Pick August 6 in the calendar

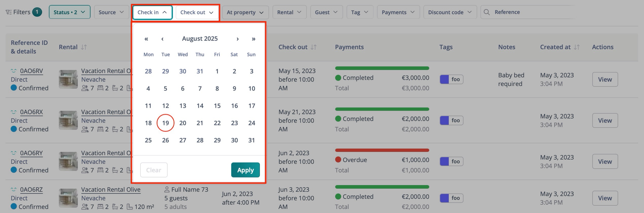tap(183, 88)
